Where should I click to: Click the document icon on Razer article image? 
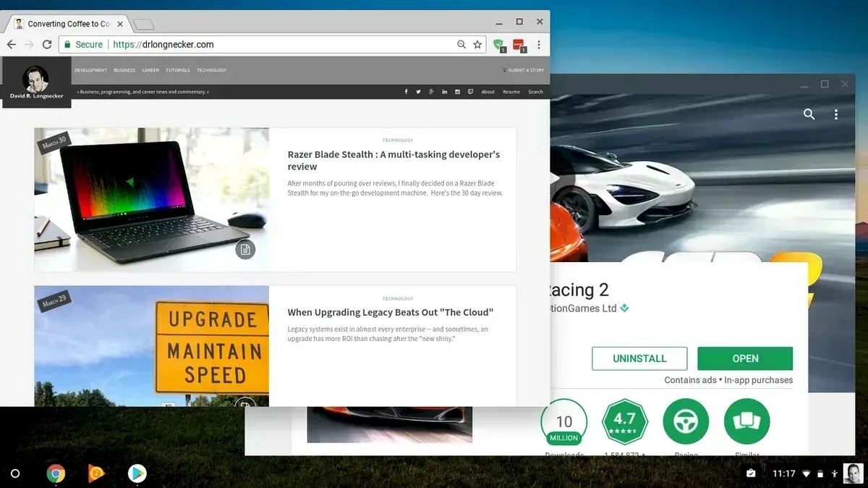[245, 250]
